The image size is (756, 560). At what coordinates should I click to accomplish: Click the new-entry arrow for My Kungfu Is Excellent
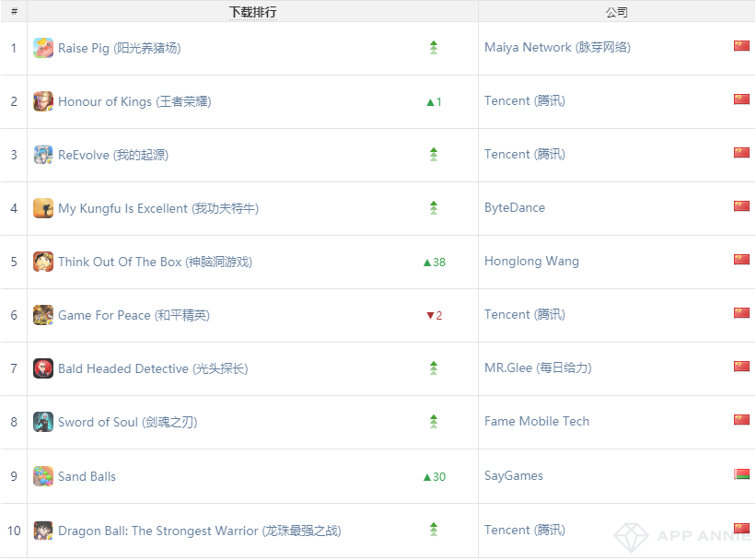coord(434,208)
